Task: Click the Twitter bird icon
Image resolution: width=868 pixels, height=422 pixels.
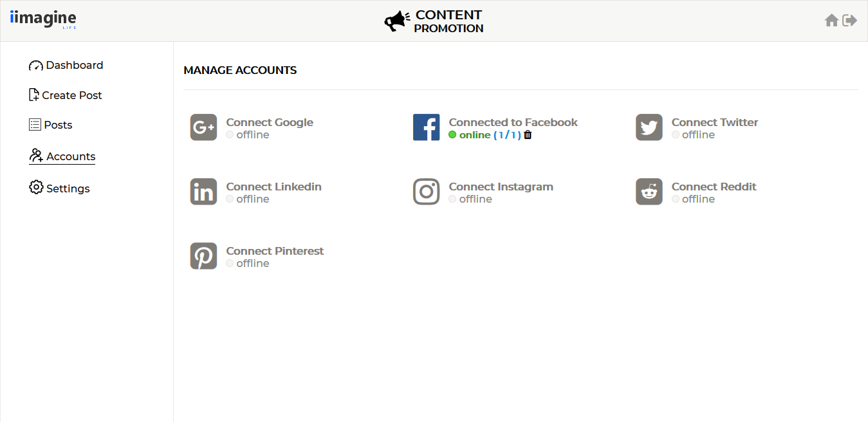Action: tap(649, 127)
